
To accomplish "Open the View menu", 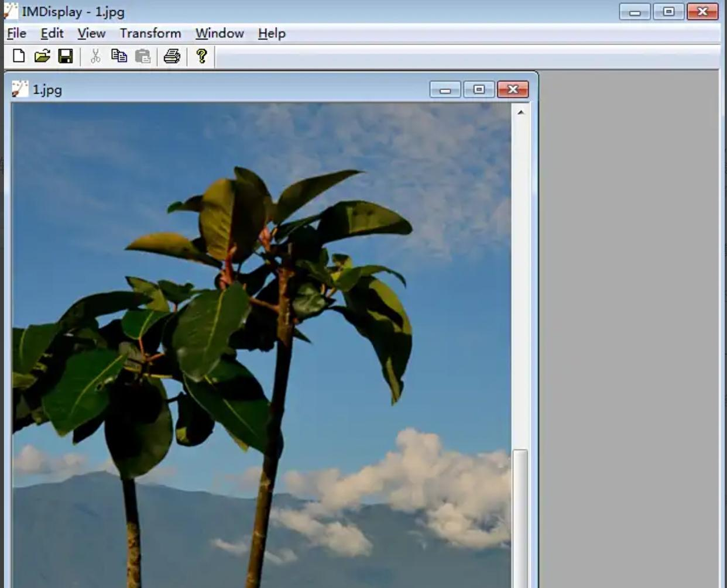I will [x=91, y=33].
